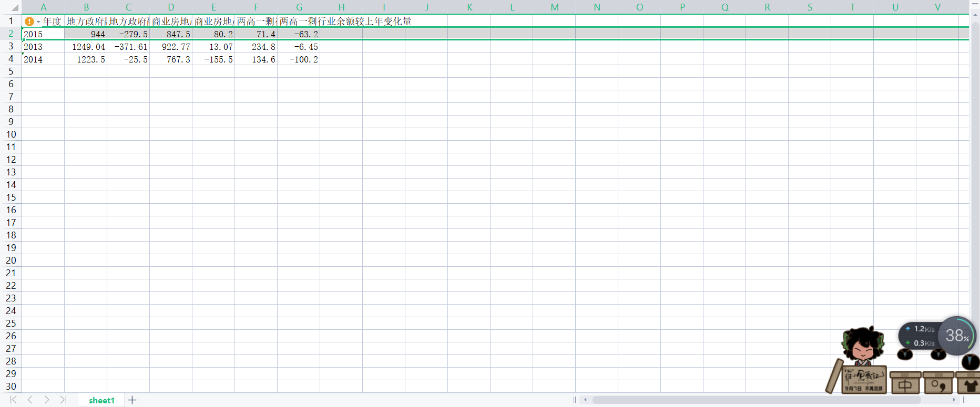This screenshot has height=407, width=980.
Task: Click cell containing -100.2
Action: pyautogui.click(x=299, y=59)
